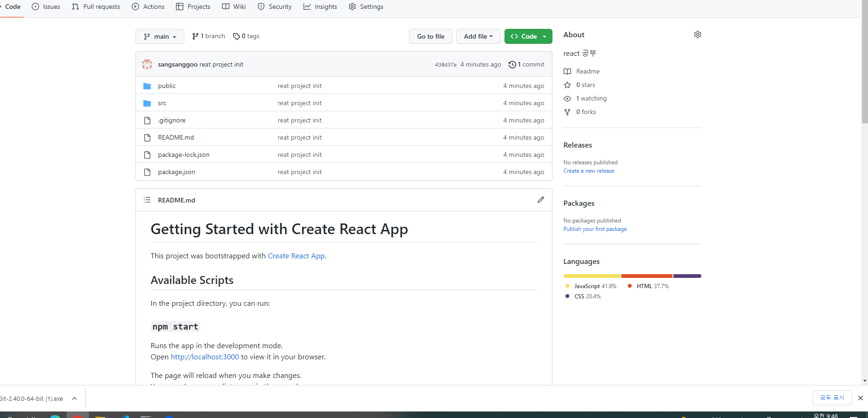Open README.md in the file list

176,137
